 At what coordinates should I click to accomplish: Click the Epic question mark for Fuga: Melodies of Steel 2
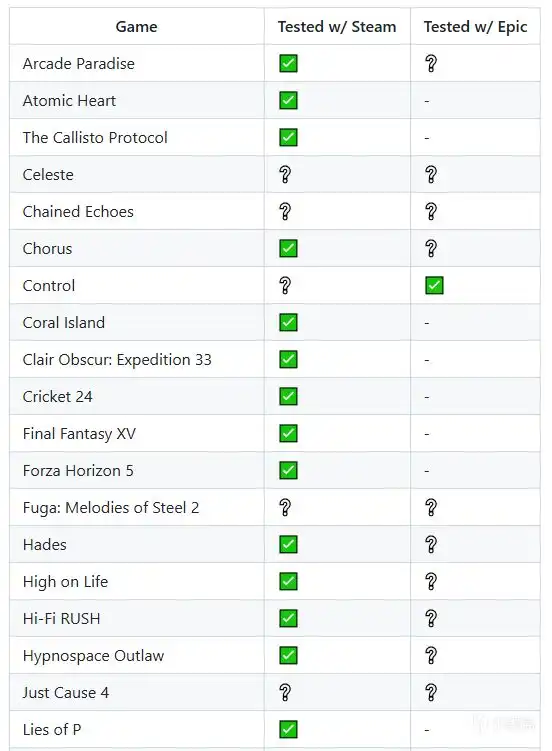click(x=431, y=508)
